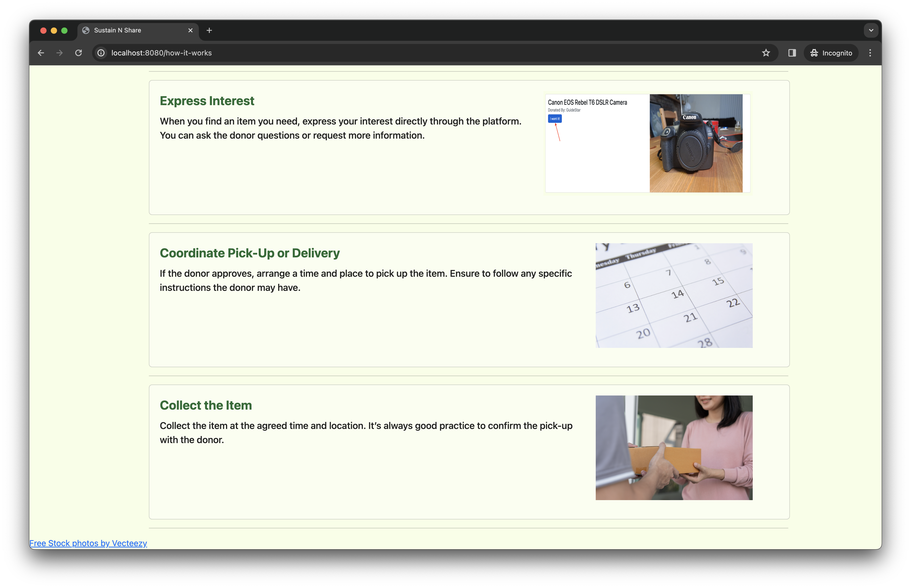Viewport: 911px width, 588px height.
Task: Click the calendar photo
Action: pos(674,296)
